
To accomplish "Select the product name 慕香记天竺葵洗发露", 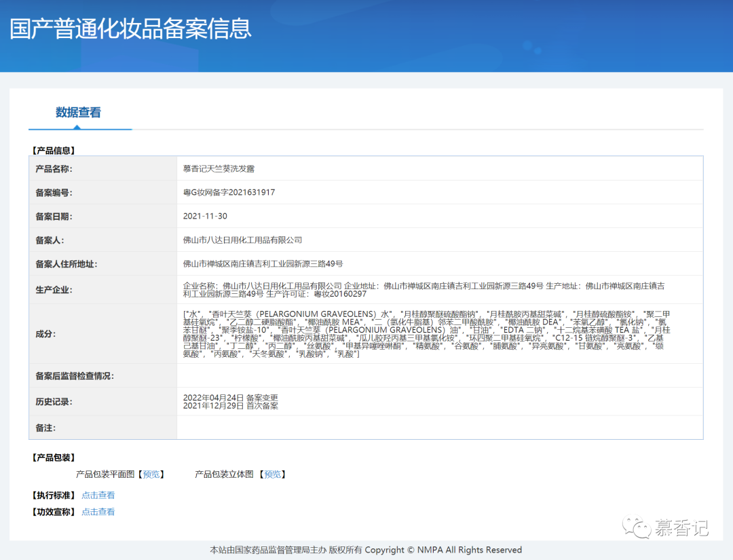I will tap(219, 169).
